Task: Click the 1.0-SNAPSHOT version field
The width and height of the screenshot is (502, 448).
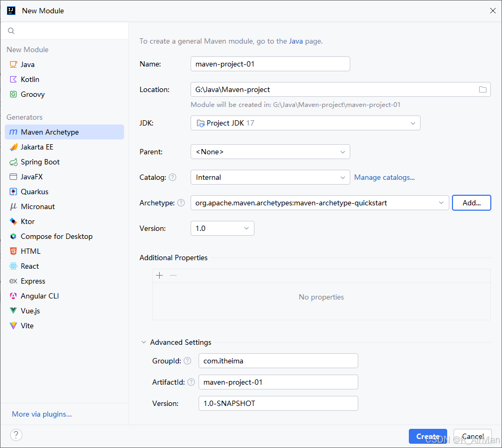Action: pyautogui.click(x=278, y=403)
